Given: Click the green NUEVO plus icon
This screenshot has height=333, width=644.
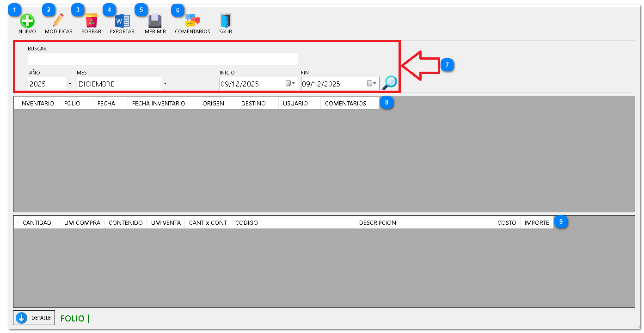Looking at the screenshot, I should tap(27, 21).
